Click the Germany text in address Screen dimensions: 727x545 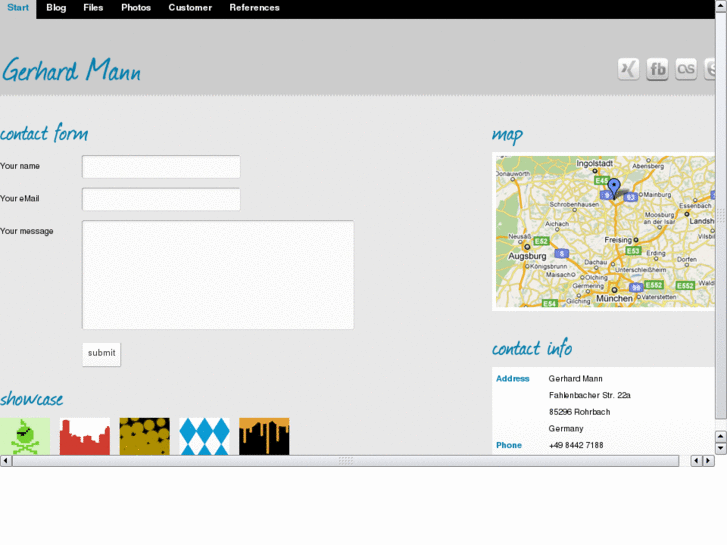566,429
